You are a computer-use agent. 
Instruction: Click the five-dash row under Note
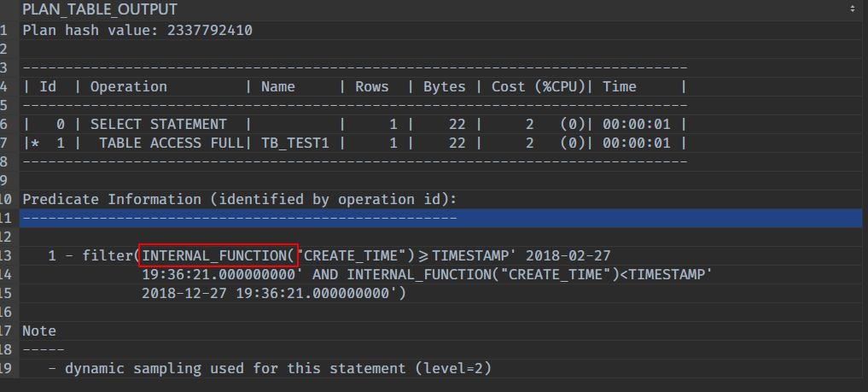440,350
